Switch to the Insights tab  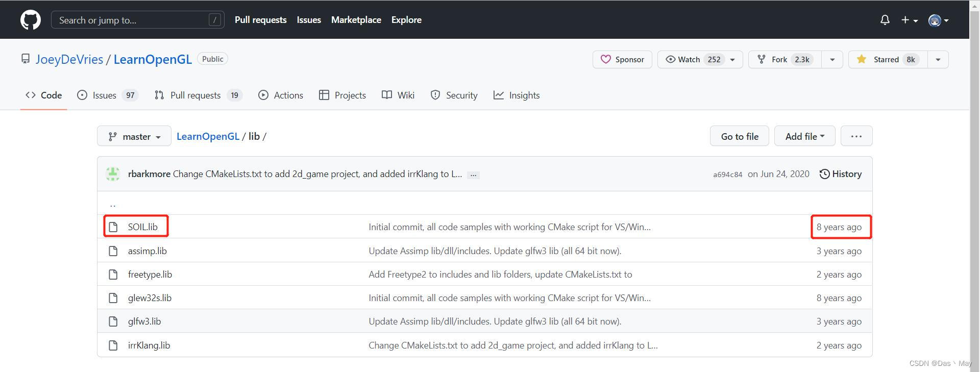(x=517, y=95)
